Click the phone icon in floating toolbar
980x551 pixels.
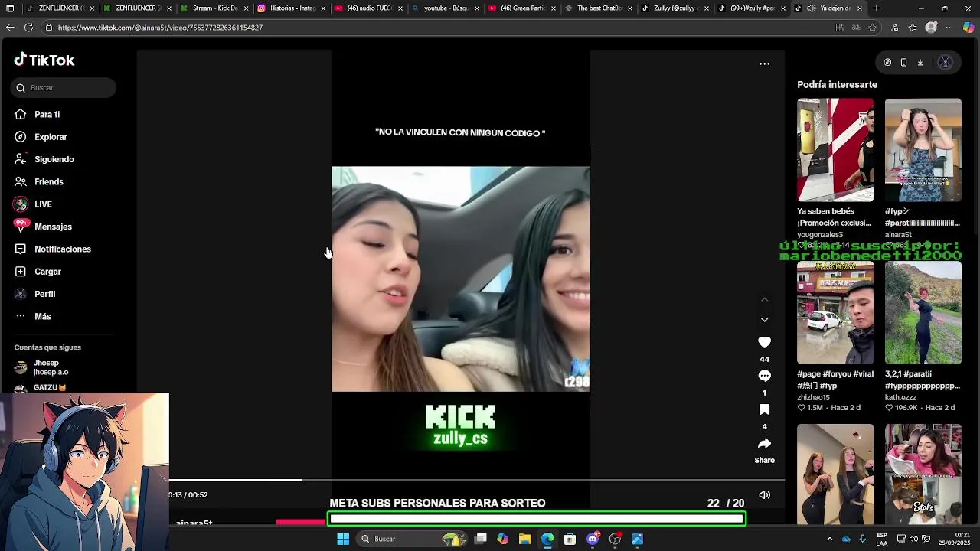(903, 63)
